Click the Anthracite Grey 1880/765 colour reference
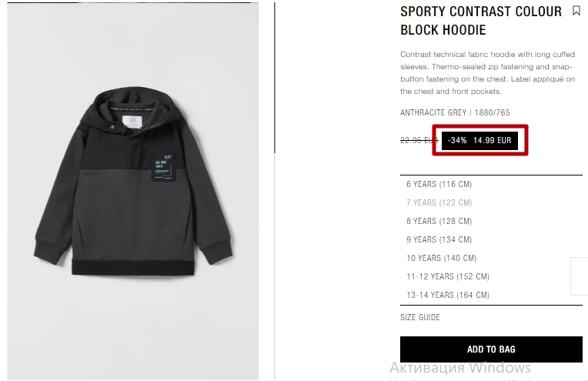This screenshot has width=588, height=381. click(455, 112)
